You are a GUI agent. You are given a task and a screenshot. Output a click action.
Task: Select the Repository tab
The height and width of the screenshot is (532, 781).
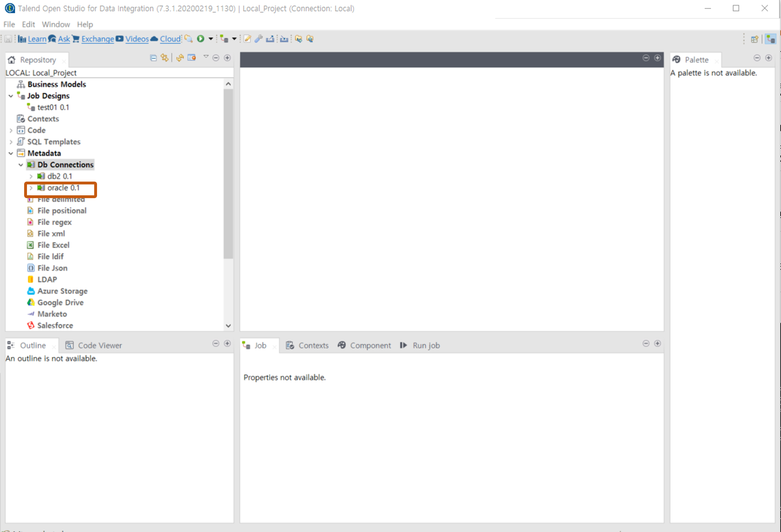[37, 60]
